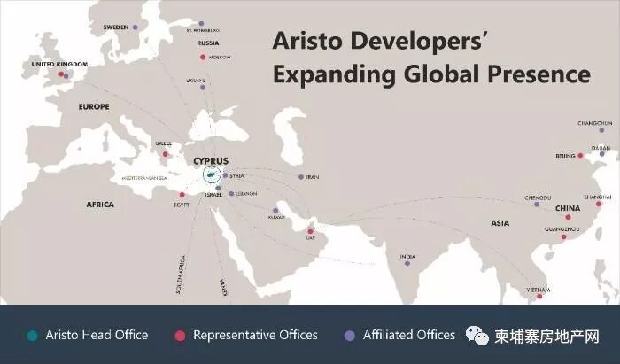Click the circled Cyprus head office marker

212,174
